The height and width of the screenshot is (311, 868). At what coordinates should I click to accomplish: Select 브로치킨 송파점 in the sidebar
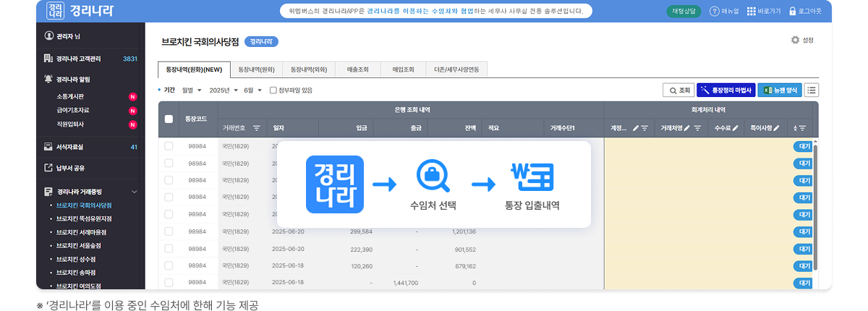tap(76, 273)
